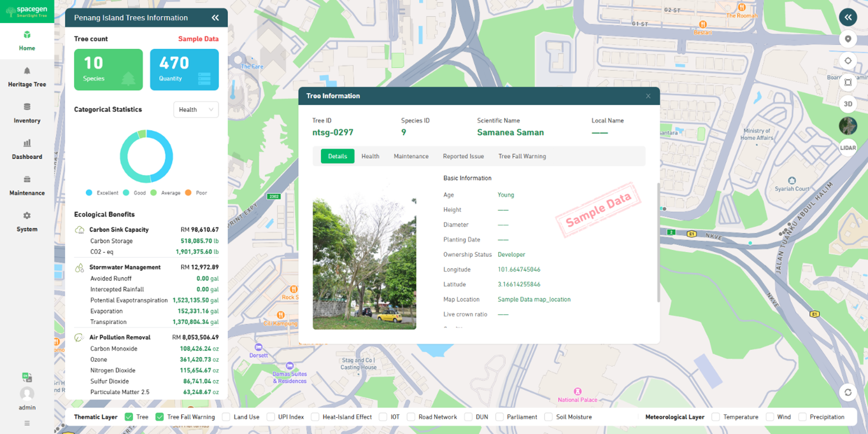Open the Home sidebar item
This screenshot has width=868, height=434.
point(27,41)
